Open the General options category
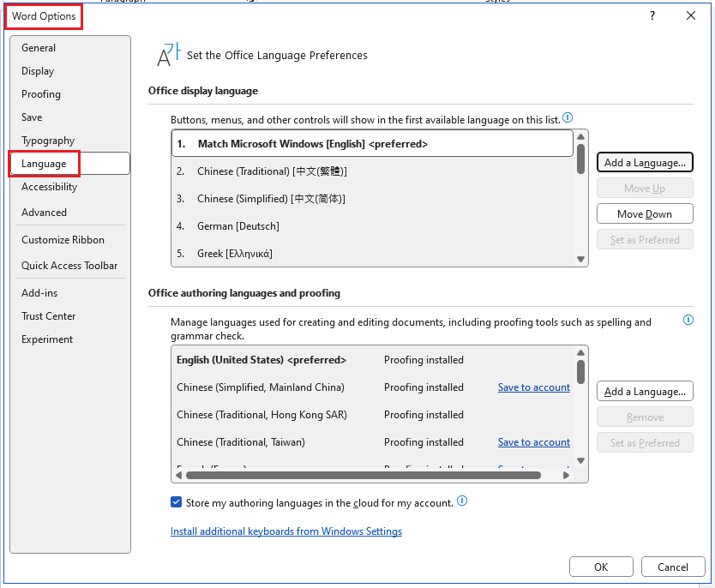715x588 pixels. tap(69, 48)
